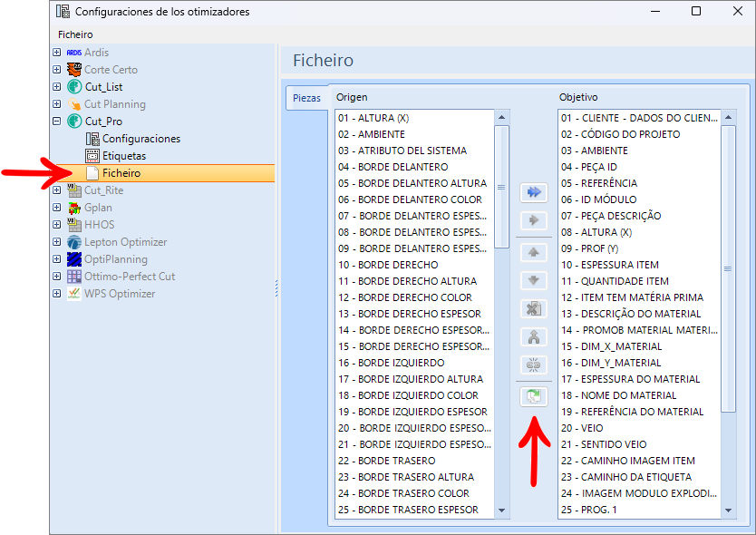Click the move-up arrow button
756x535 pixels.
point(534,252)
